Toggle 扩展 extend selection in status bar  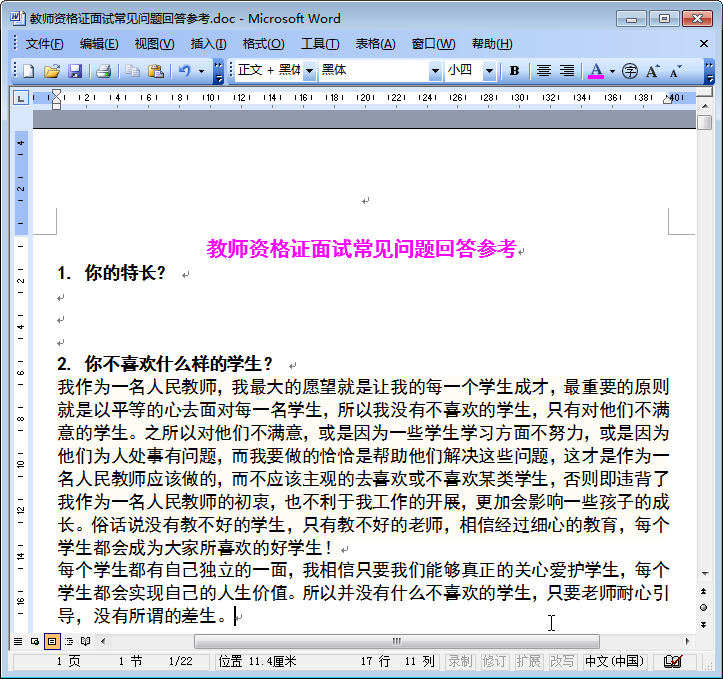(x=528, y=661)
